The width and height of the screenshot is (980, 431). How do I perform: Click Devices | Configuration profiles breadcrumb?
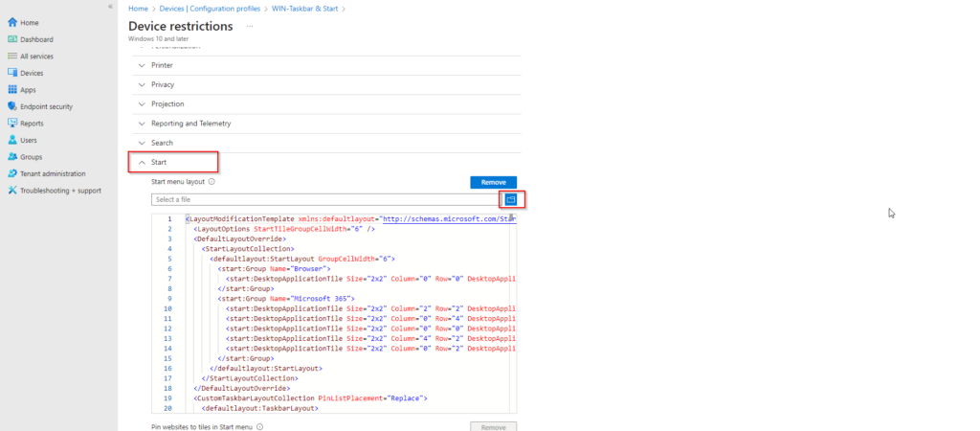pos(212,9)
